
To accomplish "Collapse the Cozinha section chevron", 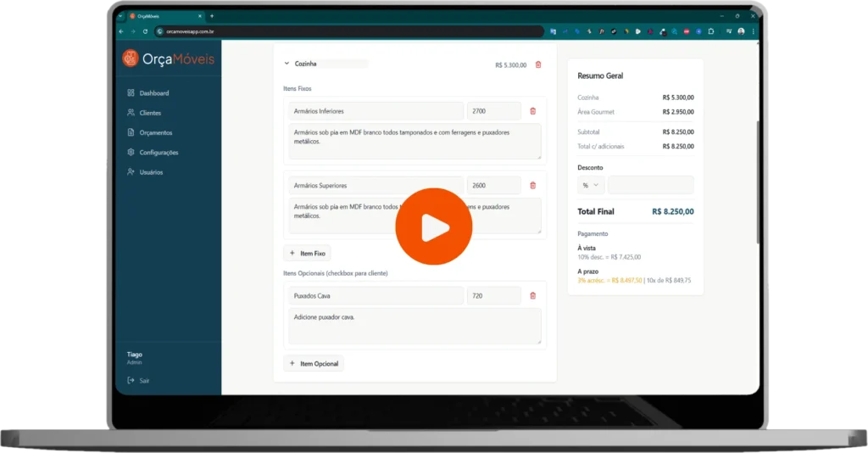I will tap(286, 64).
